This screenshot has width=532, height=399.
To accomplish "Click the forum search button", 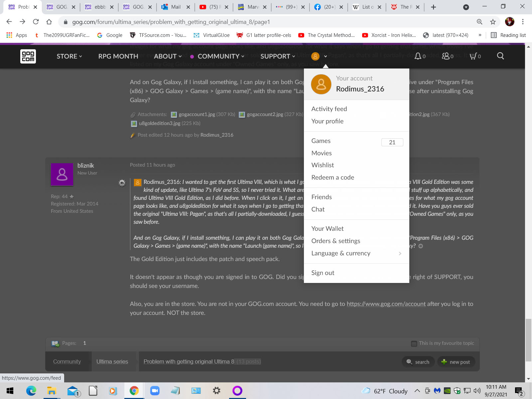I will pos(418,362).
